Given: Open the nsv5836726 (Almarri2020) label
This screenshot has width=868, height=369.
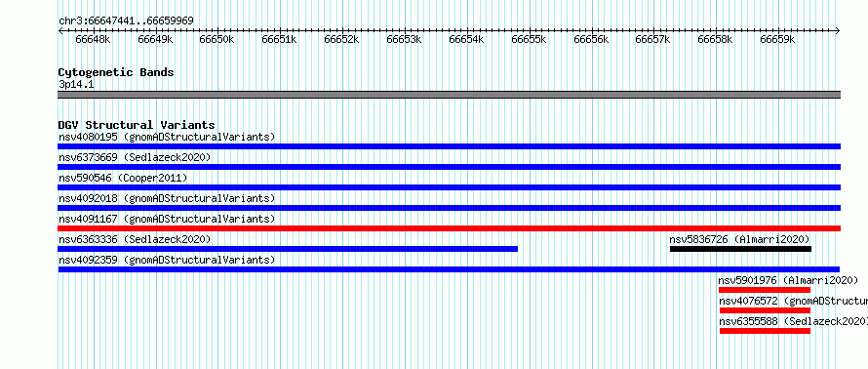Looking at the screenshot, I should point(739,239).
